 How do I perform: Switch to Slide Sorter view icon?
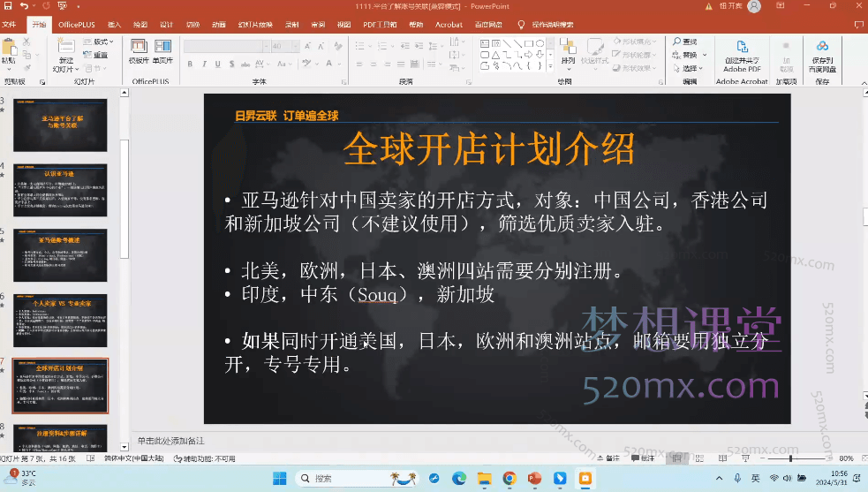pos(699,458)
